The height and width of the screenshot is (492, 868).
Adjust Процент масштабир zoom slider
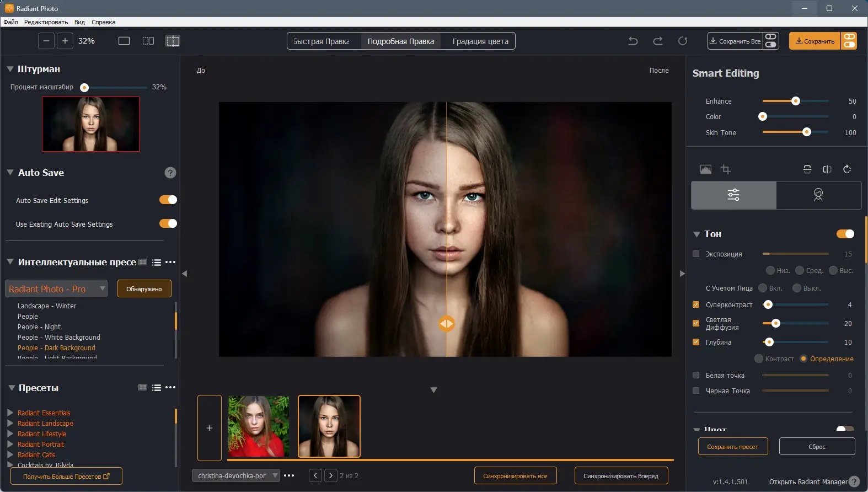(x=114, y=87)
